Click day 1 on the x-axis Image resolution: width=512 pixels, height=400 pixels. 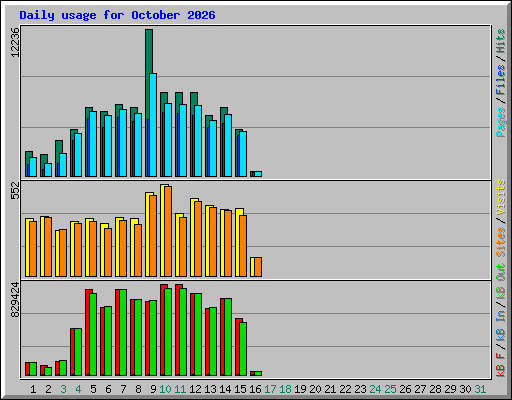33,389
